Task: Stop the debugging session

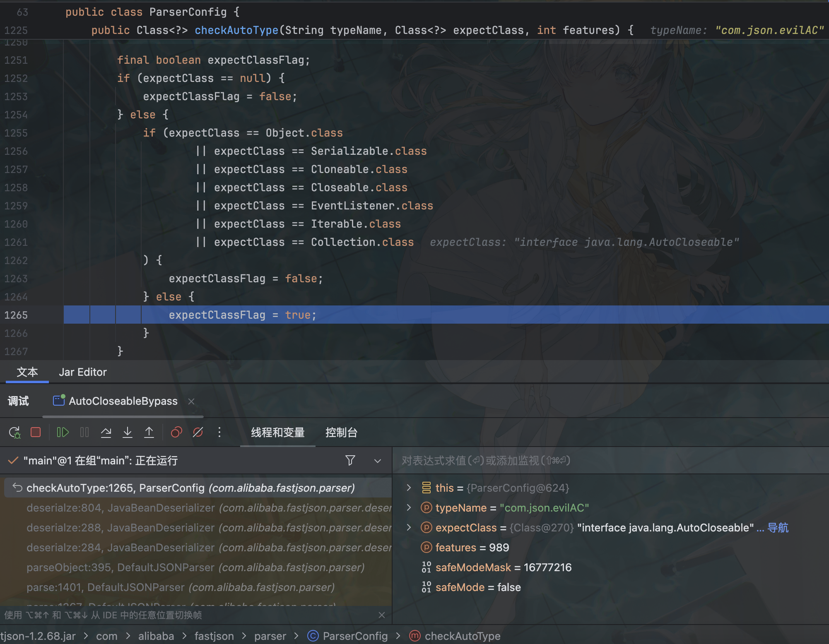Action: coord(36,433)
